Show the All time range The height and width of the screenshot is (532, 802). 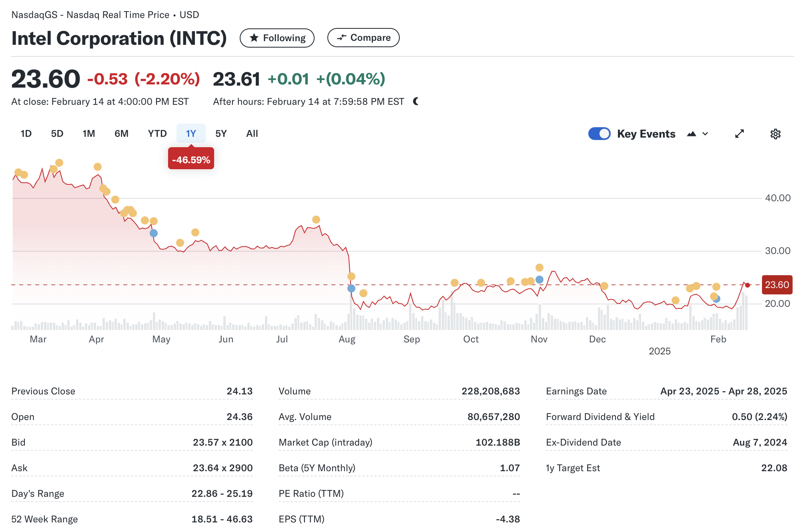point(252,134)
